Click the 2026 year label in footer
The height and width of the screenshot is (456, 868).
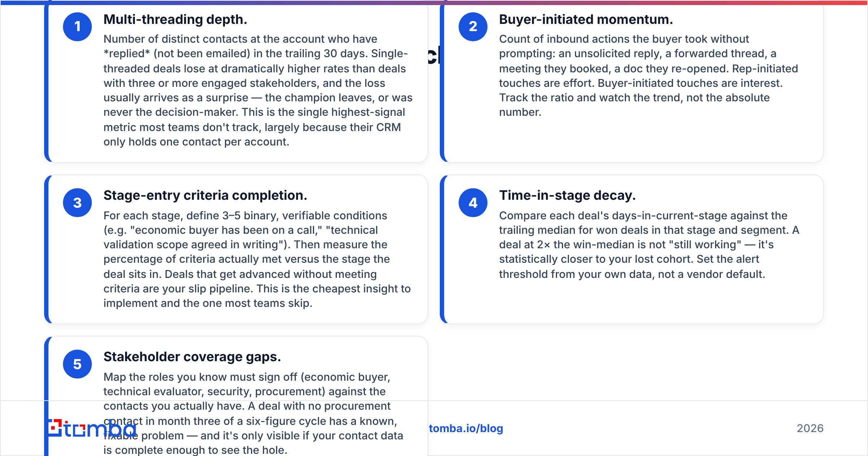(x=810, y=428)
